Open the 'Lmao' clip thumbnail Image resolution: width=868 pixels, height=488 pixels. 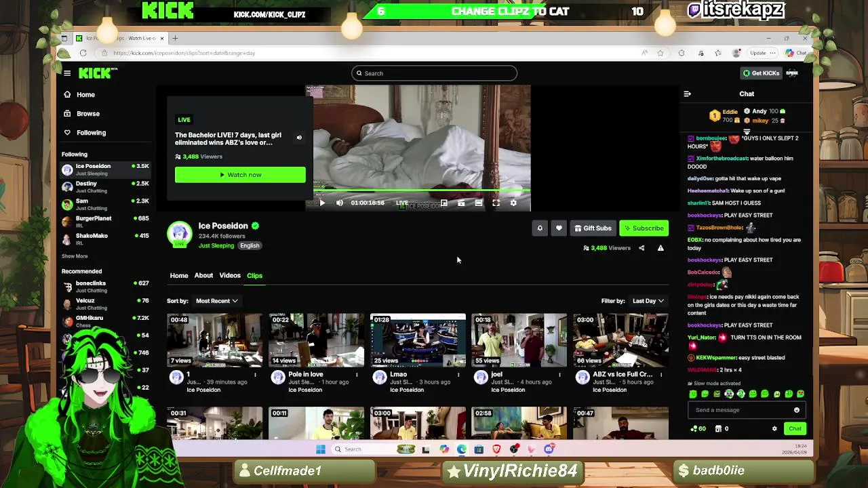(x=418, y=340)
